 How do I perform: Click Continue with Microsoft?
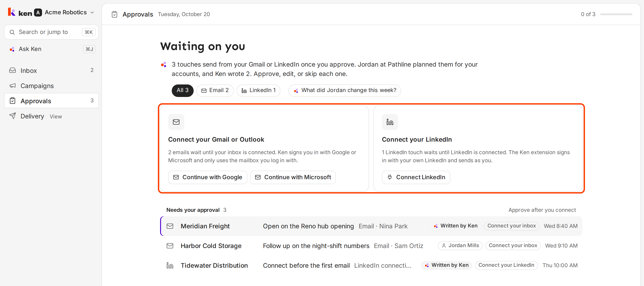point(293,177)
